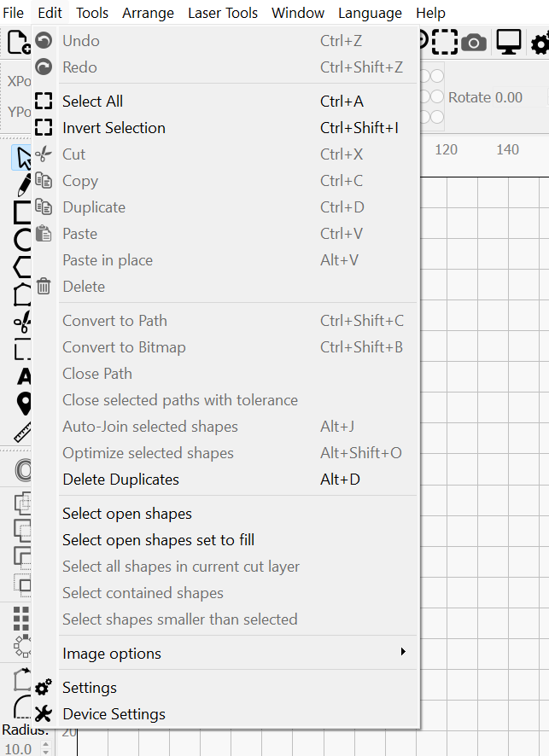Toggle the top-right anchor radio circle

pos(437,76)
